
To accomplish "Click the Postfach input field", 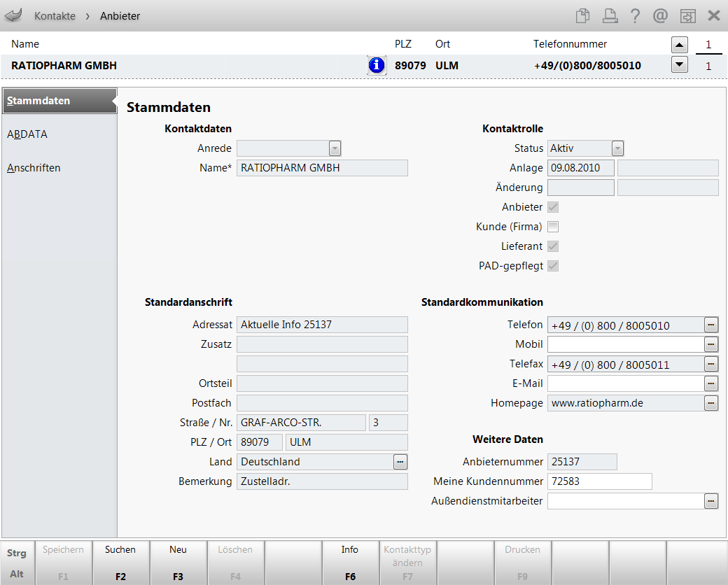I will (x=322, y=403).
